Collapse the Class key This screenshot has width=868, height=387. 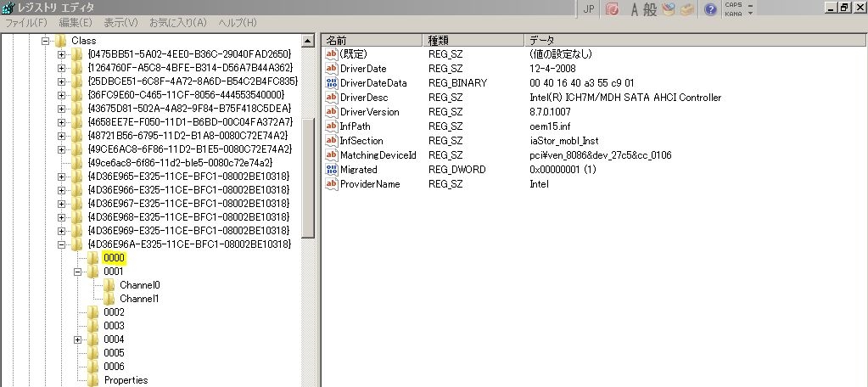coord(45,41)
